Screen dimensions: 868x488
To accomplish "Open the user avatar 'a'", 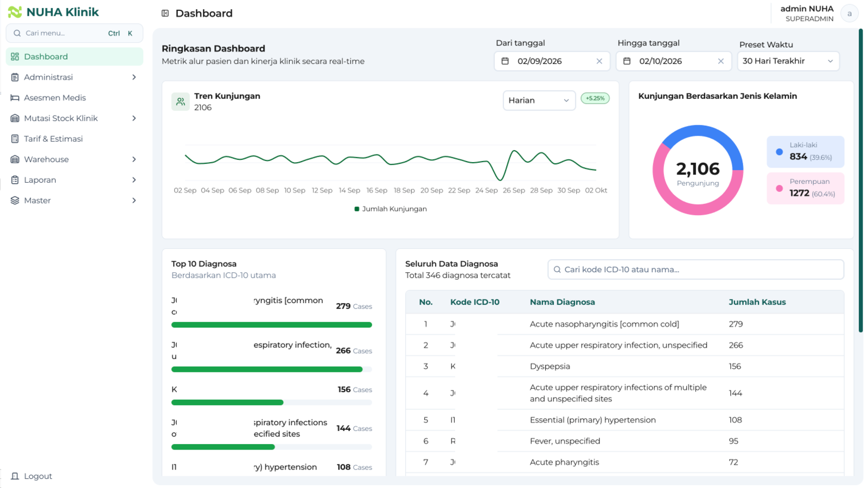I will (x=850, y=14).
